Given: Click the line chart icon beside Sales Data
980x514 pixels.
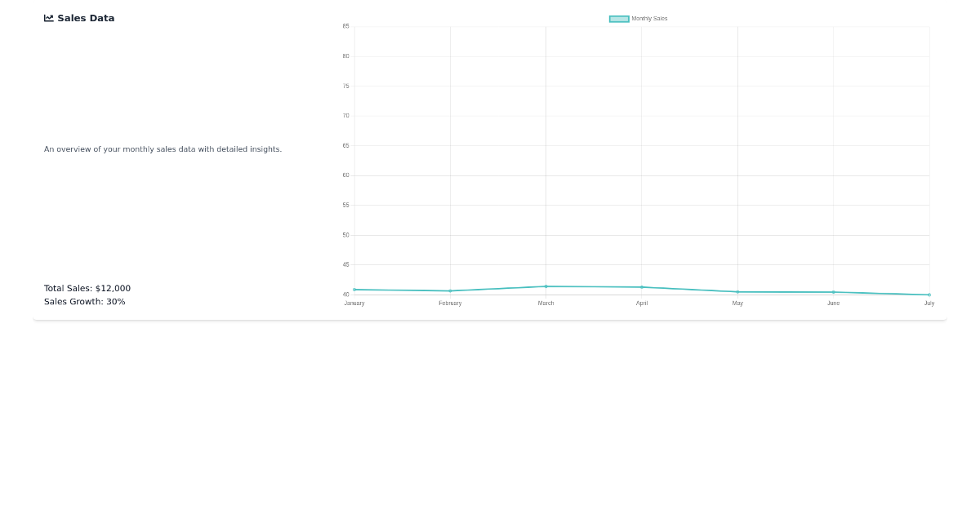Looking at the screenshot, I should [x=49, y=18].
